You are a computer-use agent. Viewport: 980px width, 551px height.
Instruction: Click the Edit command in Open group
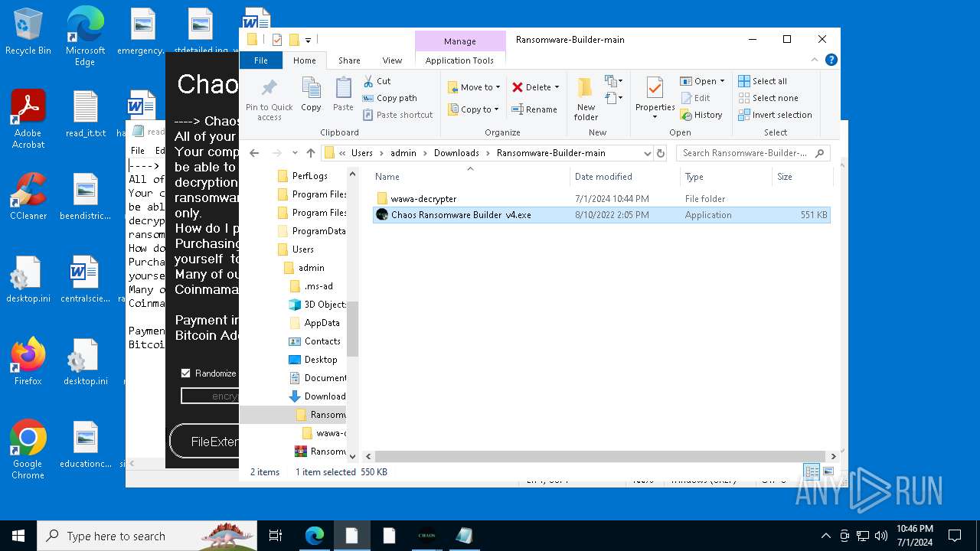point(695,98)
